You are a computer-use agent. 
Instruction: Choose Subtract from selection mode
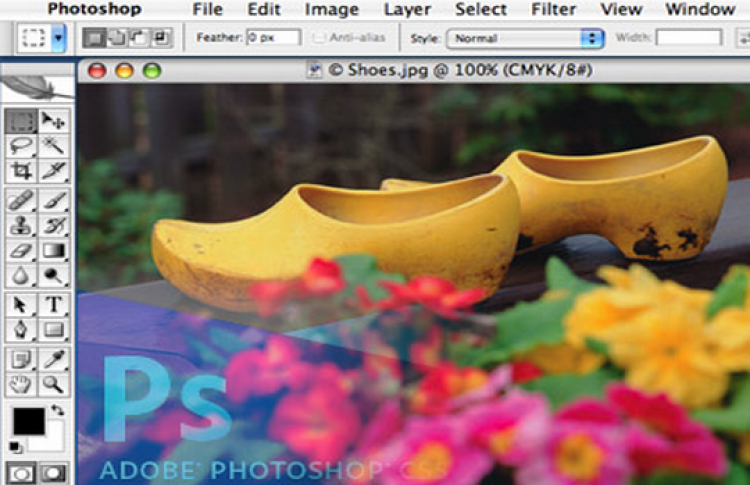139,38
